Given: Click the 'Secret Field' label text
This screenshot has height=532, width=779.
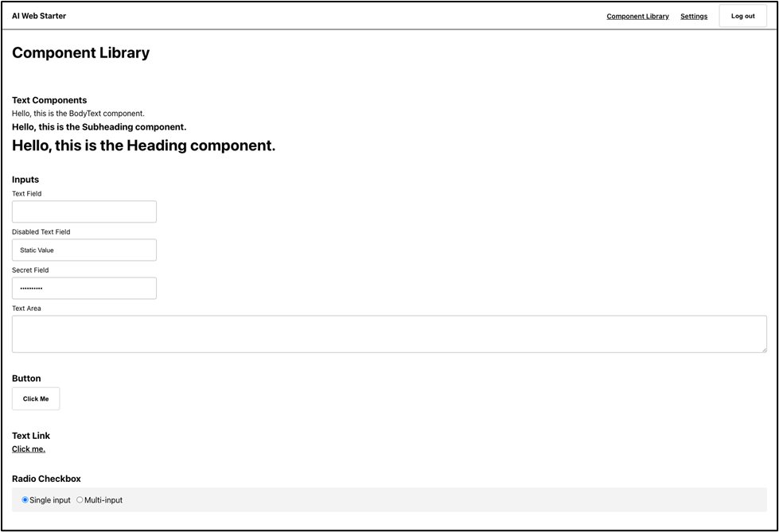Looking at the screenshot, I should (x=32, y=270).
